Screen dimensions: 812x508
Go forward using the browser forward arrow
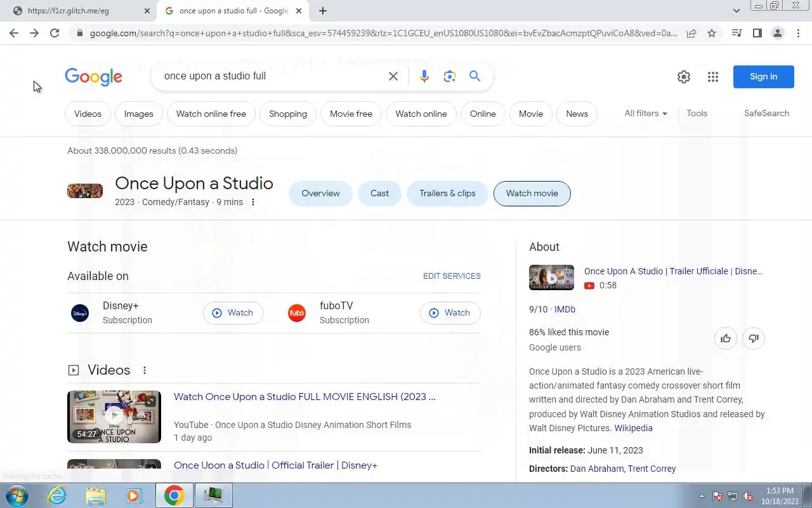[x=34, y=33]
